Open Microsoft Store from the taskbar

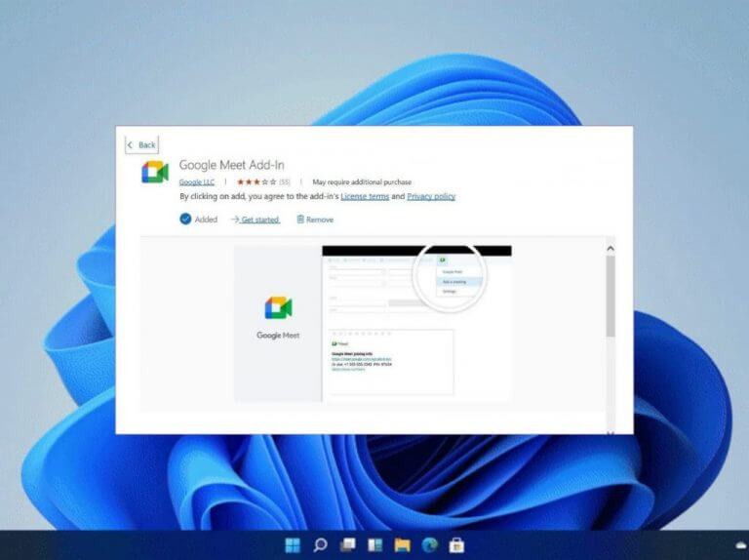(x=456, y=544)
